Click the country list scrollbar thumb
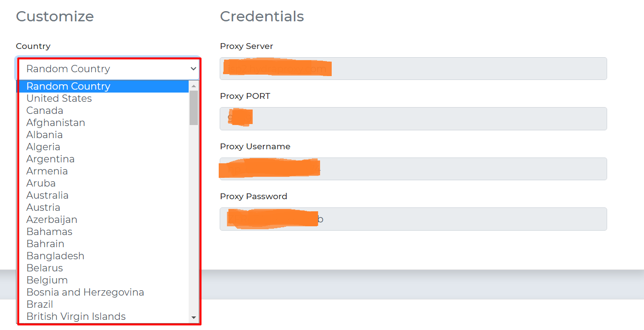 pyautogui.click(x=194, y=108)
